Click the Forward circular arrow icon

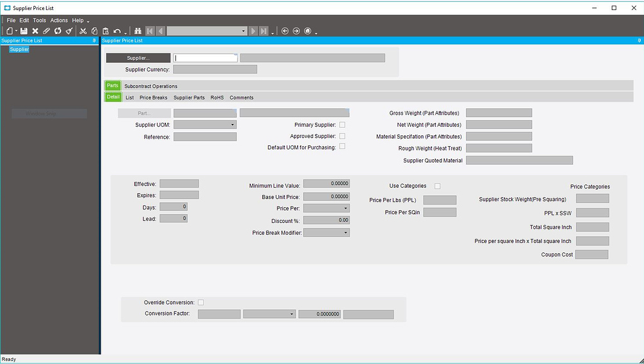pos(296,31)
